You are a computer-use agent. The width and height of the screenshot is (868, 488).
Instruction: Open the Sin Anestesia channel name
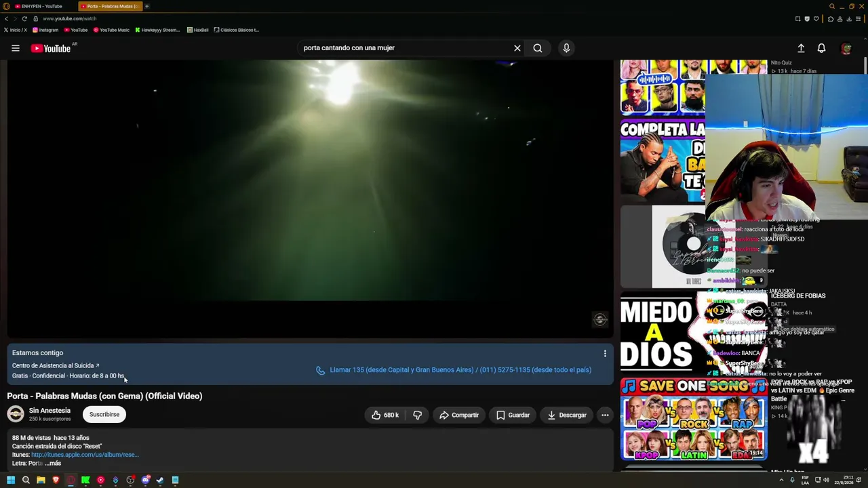(50, 411)
